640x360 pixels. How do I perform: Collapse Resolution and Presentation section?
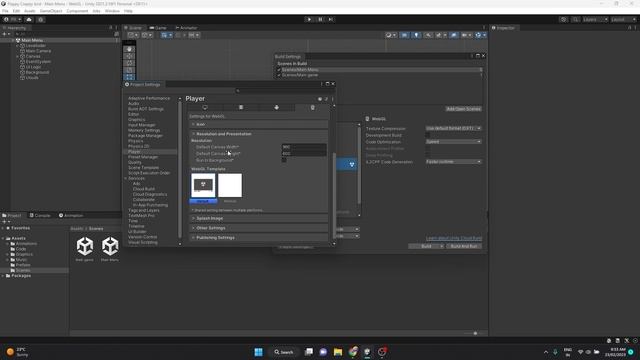pos(258,134)
